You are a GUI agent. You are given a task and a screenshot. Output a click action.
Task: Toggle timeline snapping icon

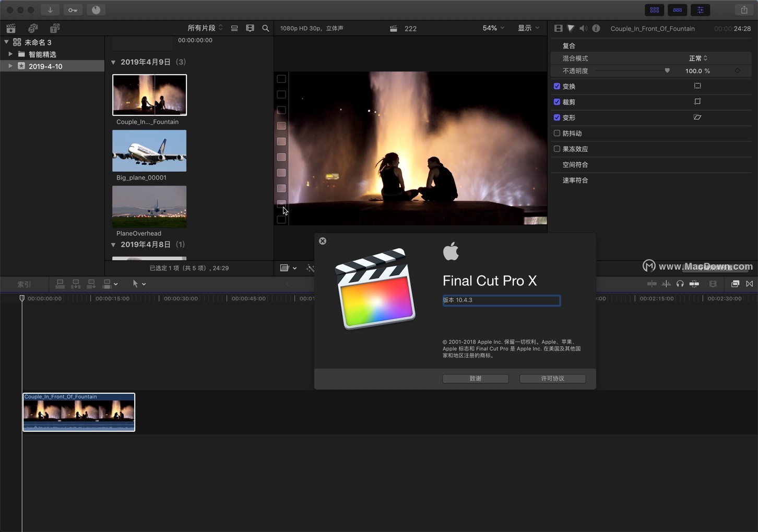coord(694,284)
